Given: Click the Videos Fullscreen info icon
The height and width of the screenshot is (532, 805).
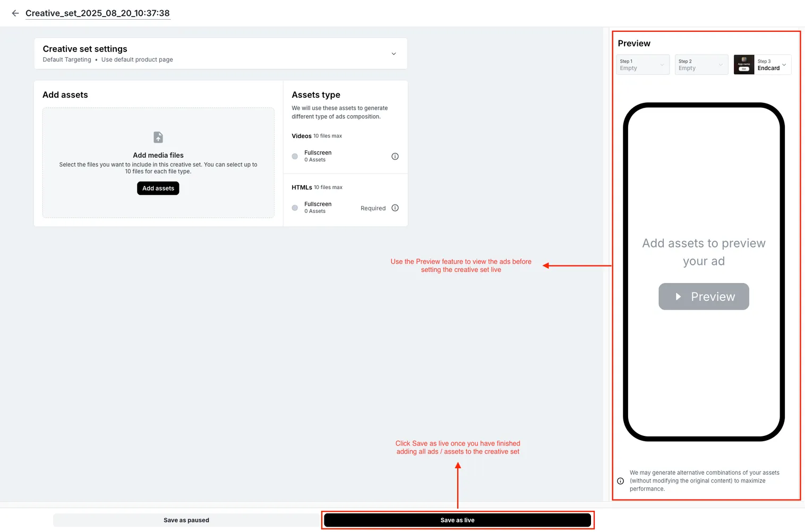Looking at the screenshot, I should pyautogui.click(x=395, y=156).
